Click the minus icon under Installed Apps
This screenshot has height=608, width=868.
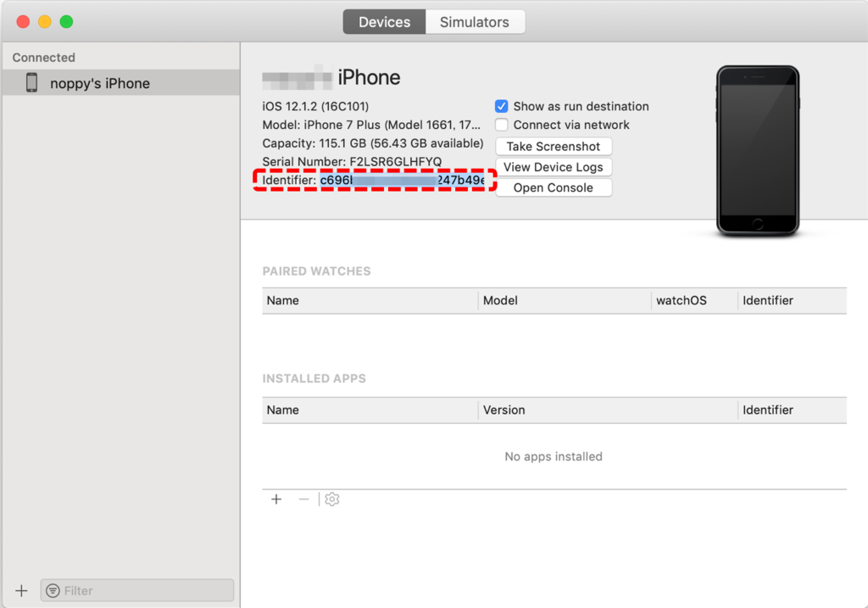[x=303, y=499]
